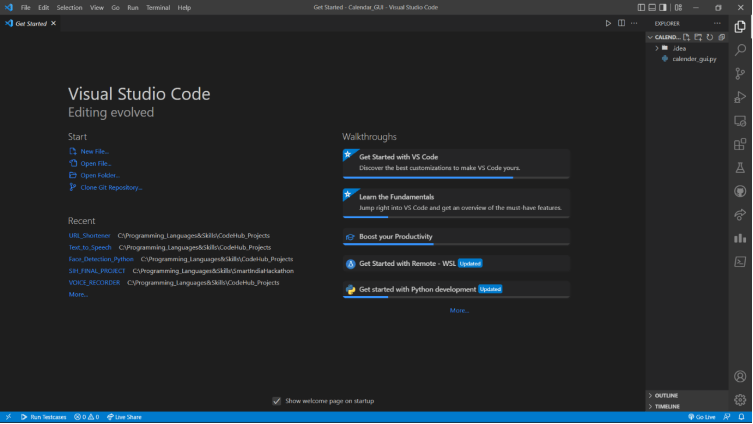The image size is (753, 424).
Task: Open recent Text_to_Speech project
Action: [90, 247]
